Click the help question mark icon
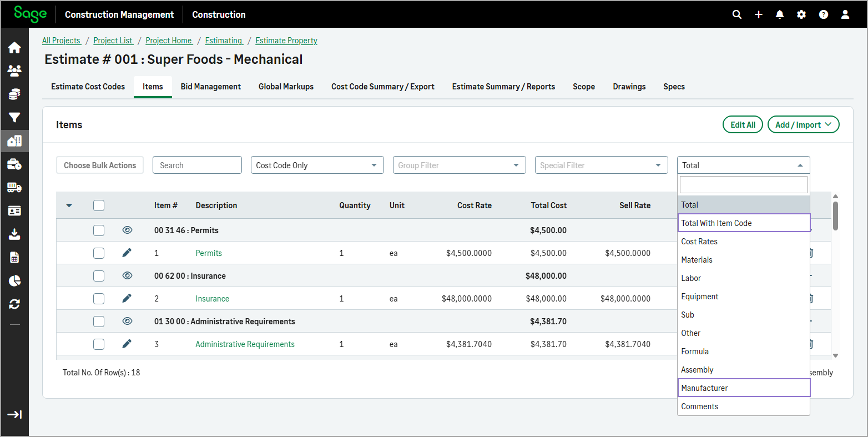868x437 pixels. (x=824, y=14)
